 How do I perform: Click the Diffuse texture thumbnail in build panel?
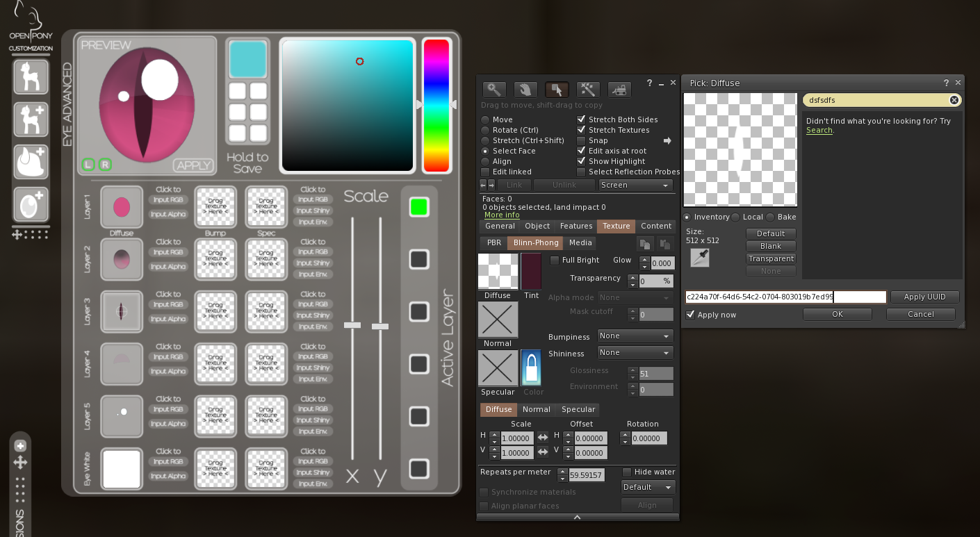498,271
